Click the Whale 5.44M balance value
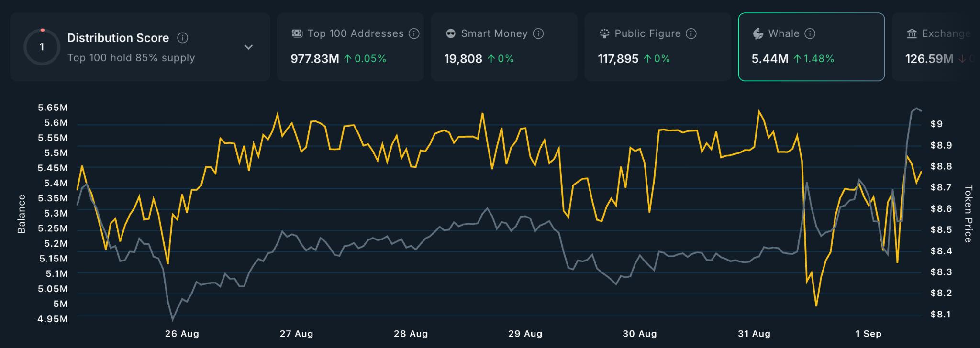 pos(769,59)
